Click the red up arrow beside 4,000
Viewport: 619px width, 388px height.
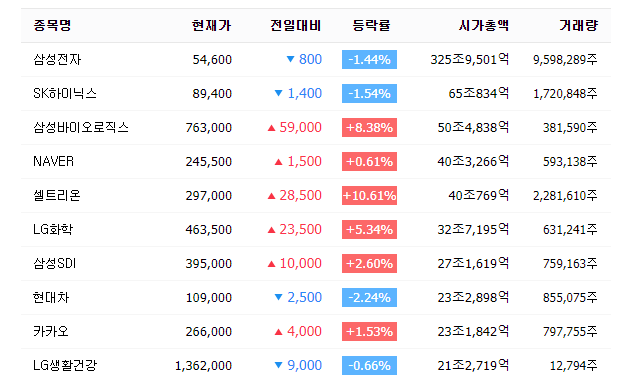(x=278, y=332)
